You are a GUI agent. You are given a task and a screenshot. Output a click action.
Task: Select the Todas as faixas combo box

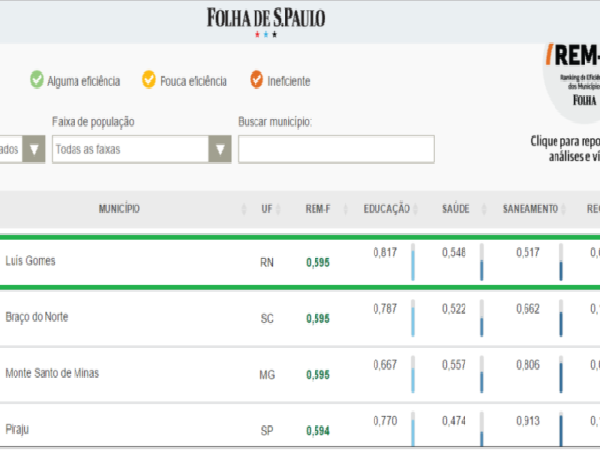coord(142,149)
